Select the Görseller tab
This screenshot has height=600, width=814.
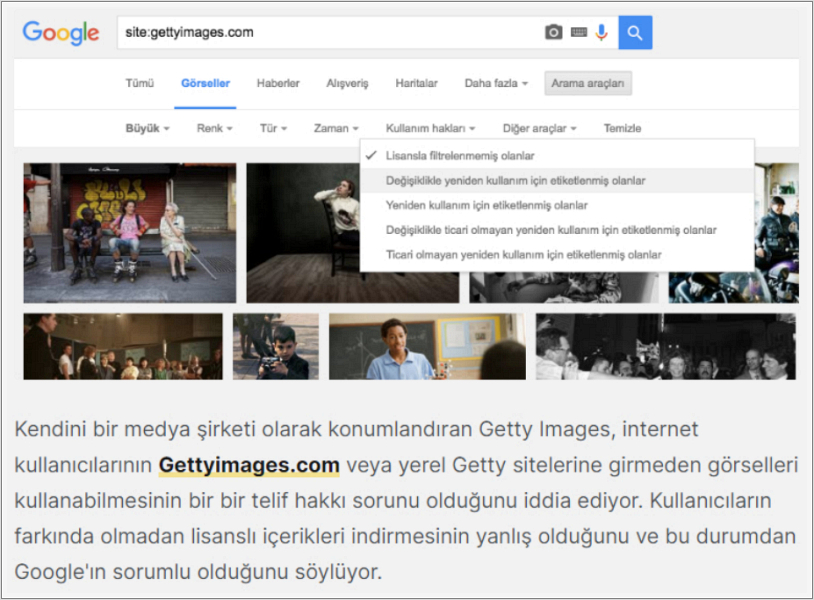coord(206,83)
